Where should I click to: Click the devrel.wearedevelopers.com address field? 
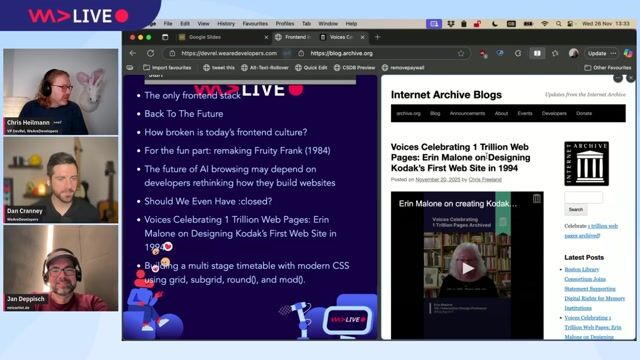[229, 53]
